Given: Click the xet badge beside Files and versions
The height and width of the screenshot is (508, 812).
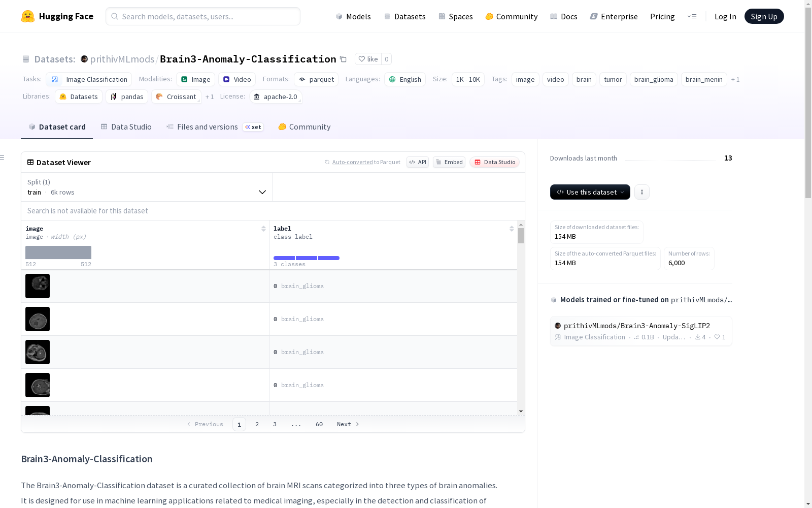Looking at the screenshot, I should pos(253,127).
